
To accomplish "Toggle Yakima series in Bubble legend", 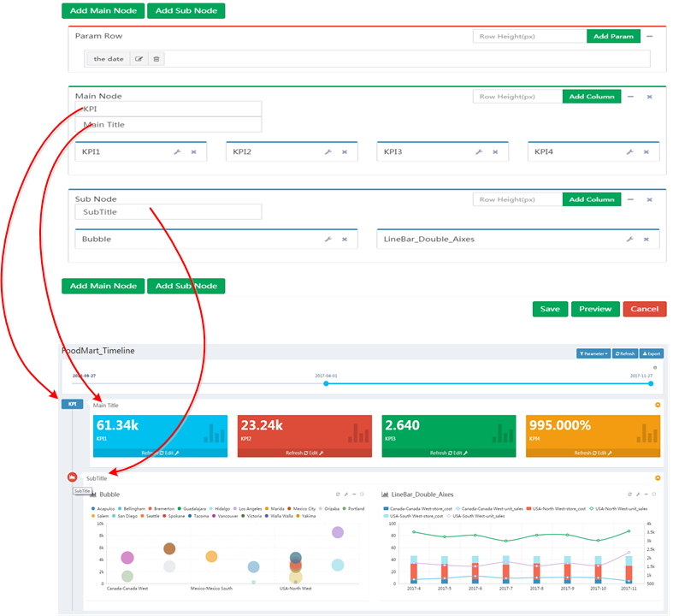I will pyautogui.click(x=305, y=516).
